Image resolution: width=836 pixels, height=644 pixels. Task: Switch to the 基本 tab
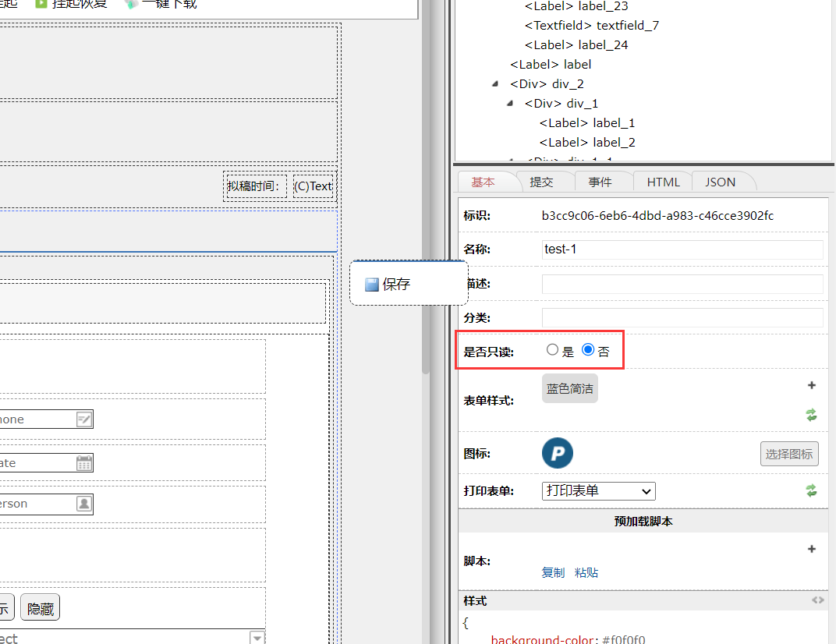[x=483, y=182]
